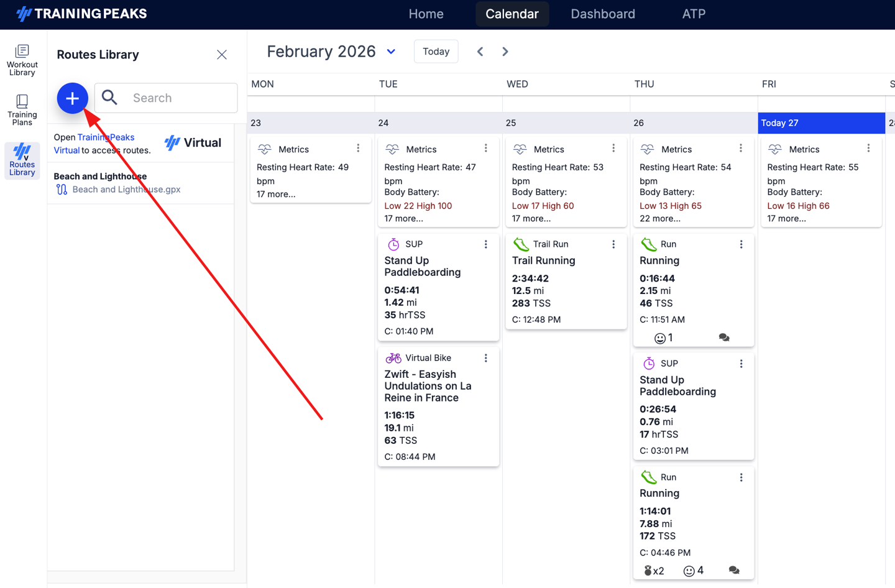
Task: Expand '22 more...' in Thursday's Metrics
Action: [659, 218]
